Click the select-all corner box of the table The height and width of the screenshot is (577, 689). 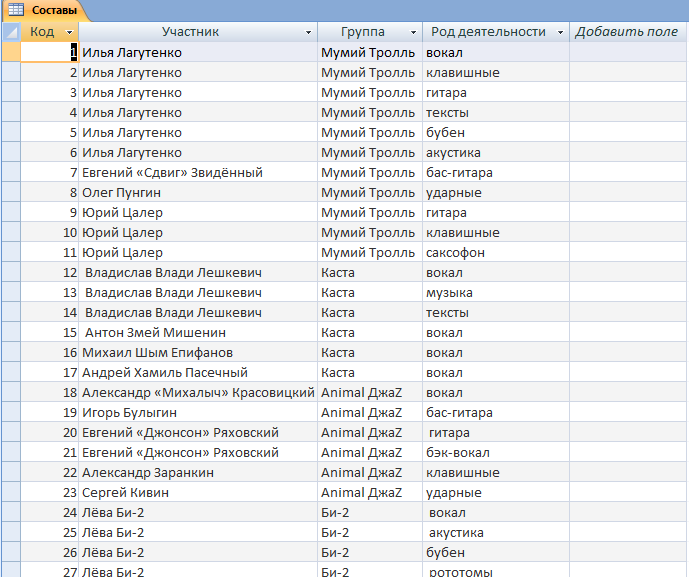coord(11,32)
